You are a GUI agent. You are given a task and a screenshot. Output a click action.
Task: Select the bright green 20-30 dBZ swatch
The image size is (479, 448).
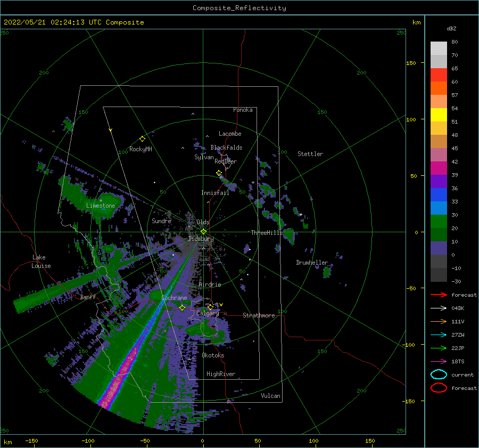439,222
